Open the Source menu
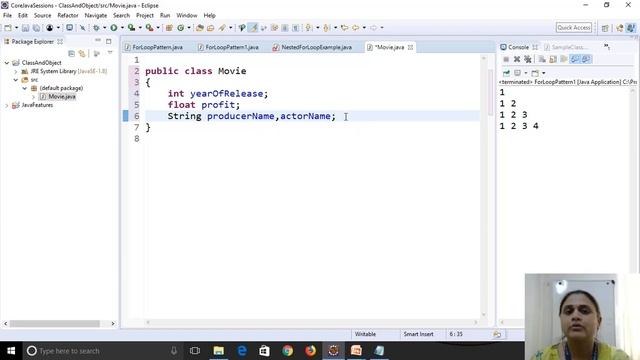 42,15
